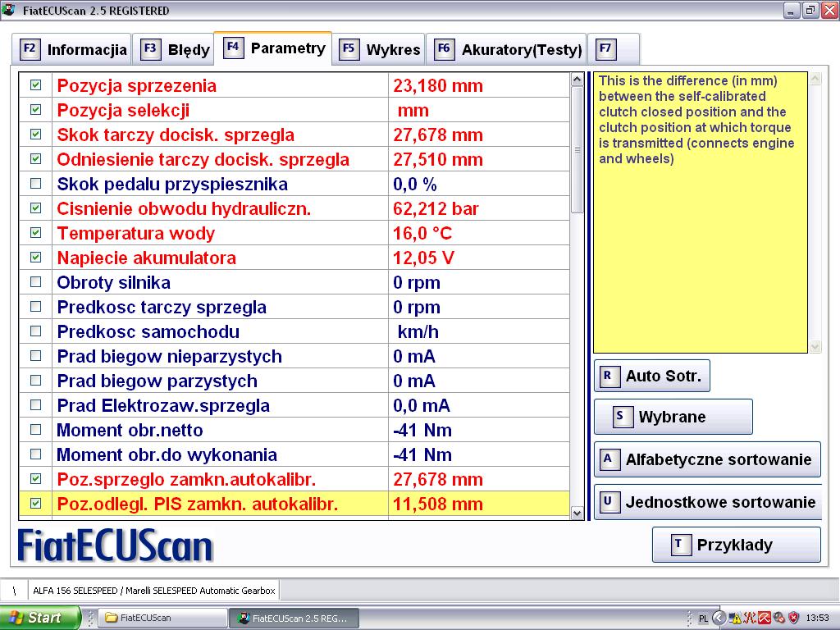This screenshot has height=630, width=840.
Task: Uncheck Poz.sprzeglo zamkn.autokalibr. checkbox
Action: 35,479
